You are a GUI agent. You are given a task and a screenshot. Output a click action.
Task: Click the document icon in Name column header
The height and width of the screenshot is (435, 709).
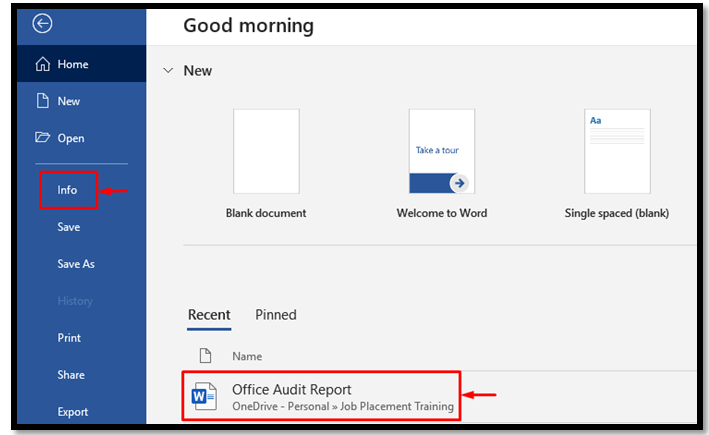(205, 356)
